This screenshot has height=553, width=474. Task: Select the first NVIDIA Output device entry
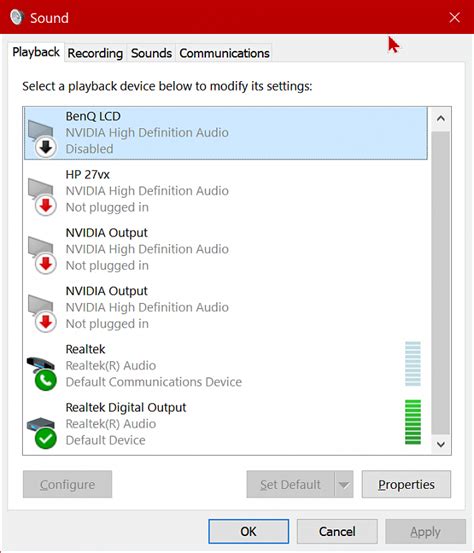(226, 249)
